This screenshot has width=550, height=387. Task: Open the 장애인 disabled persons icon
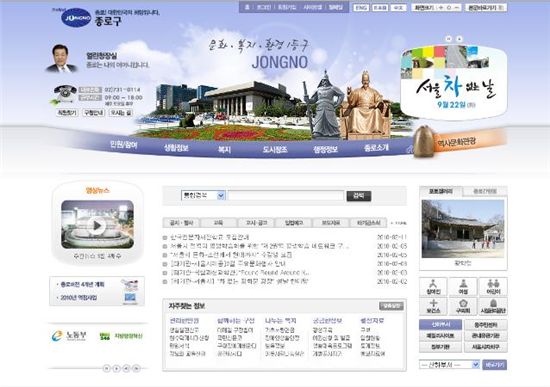(x=433, y=286)
